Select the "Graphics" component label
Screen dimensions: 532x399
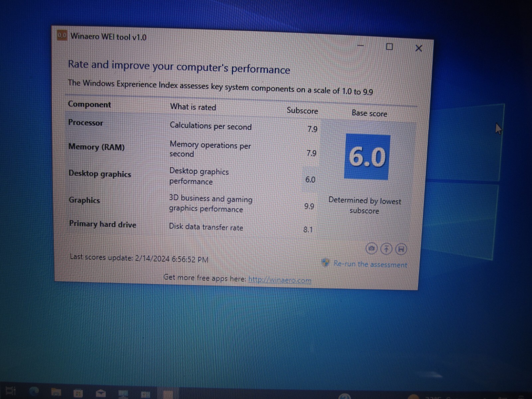[x=84, y=200]
